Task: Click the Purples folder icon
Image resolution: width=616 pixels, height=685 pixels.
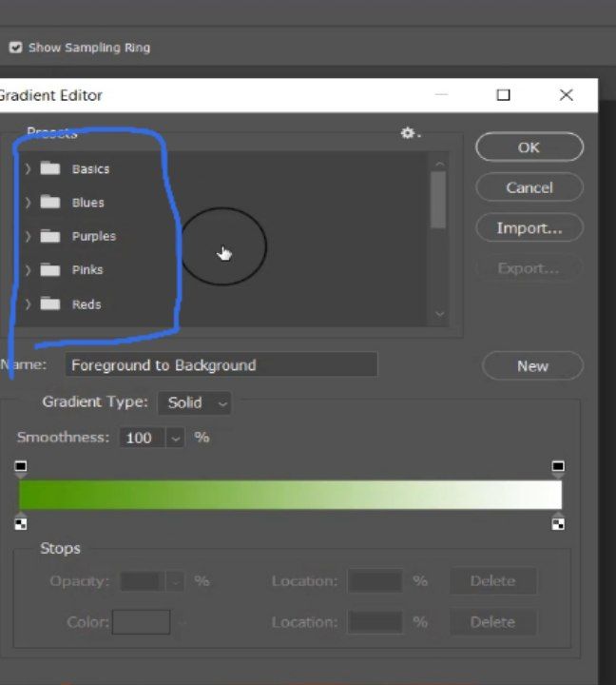Action: [50, 236]
